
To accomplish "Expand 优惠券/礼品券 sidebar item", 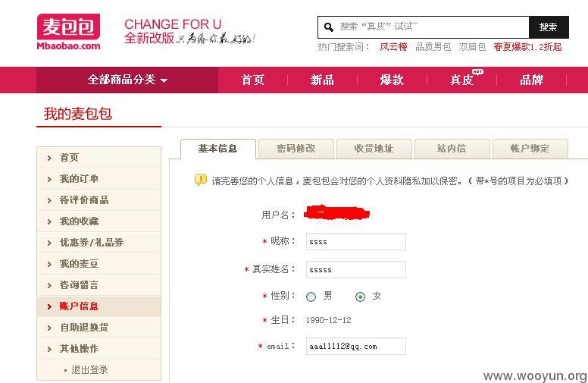I will click(99, 243).
